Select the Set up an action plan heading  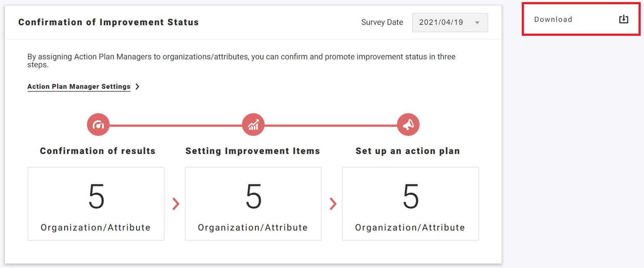(x=407, y=151)
